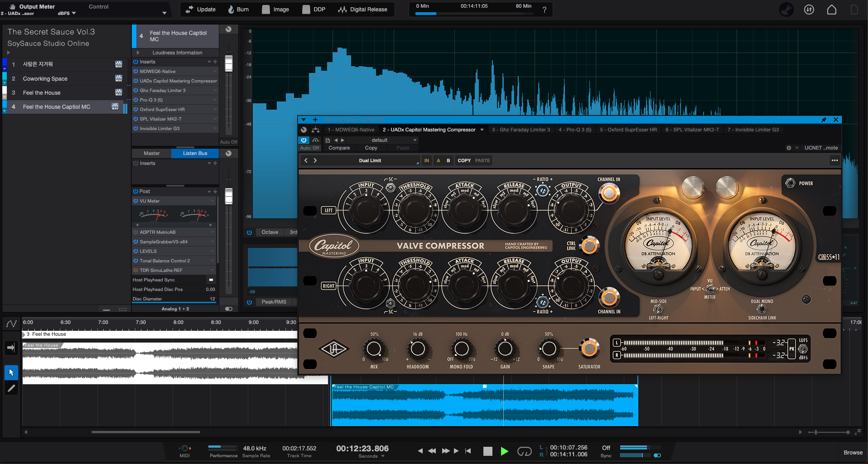Click the UAD COPY preset button

[464, 160]
